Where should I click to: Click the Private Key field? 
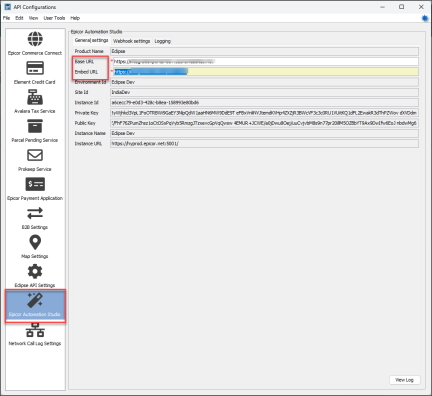pos(264,113)
